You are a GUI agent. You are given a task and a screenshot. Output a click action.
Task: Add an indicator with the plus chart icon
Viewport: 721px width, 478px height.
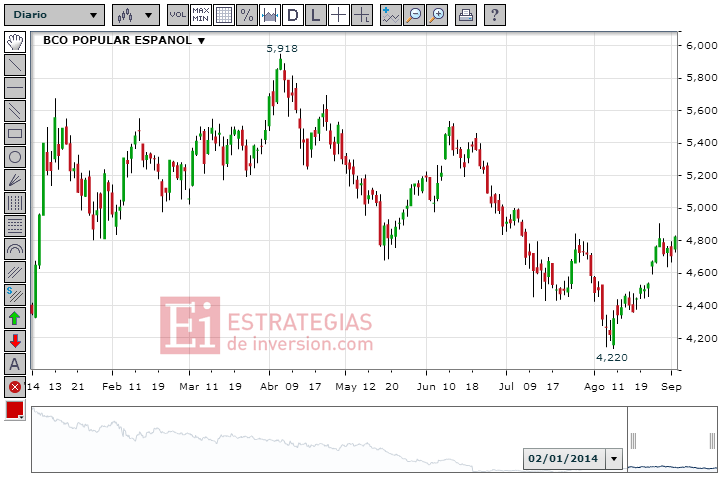pos(391,15)
